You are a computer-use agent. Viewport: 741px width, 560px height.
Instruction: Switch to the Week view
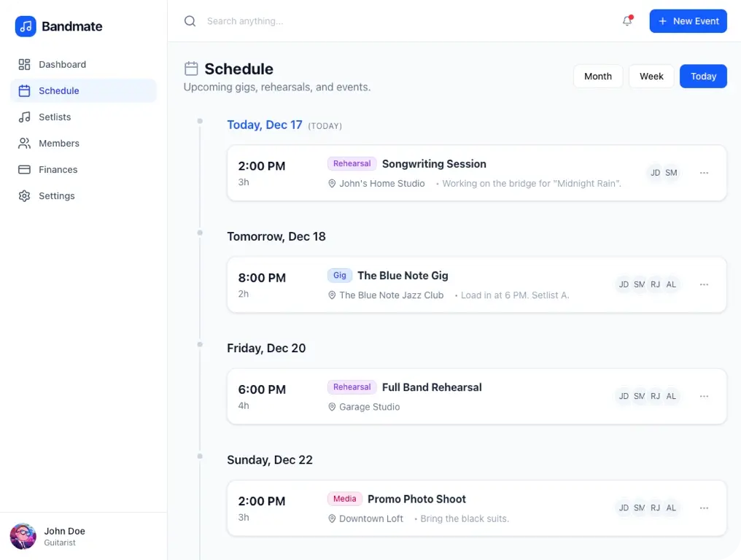click(x=651, y=76)
